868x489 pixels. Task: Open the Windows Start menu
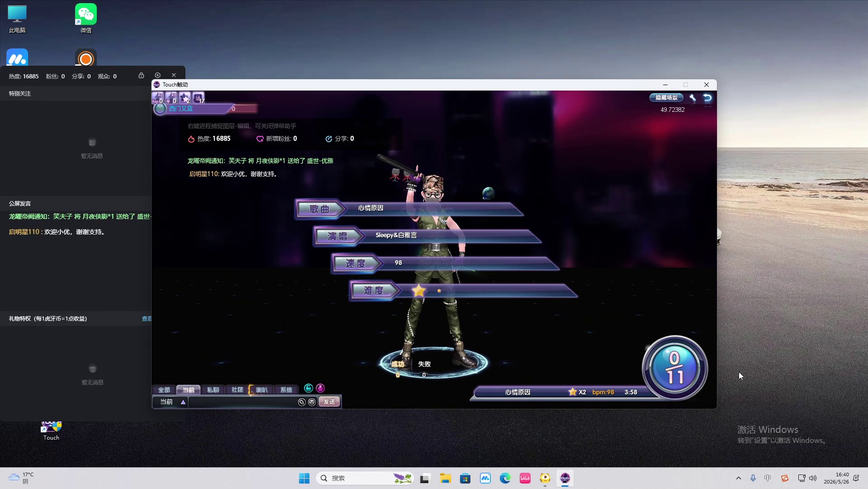[304, 478]
